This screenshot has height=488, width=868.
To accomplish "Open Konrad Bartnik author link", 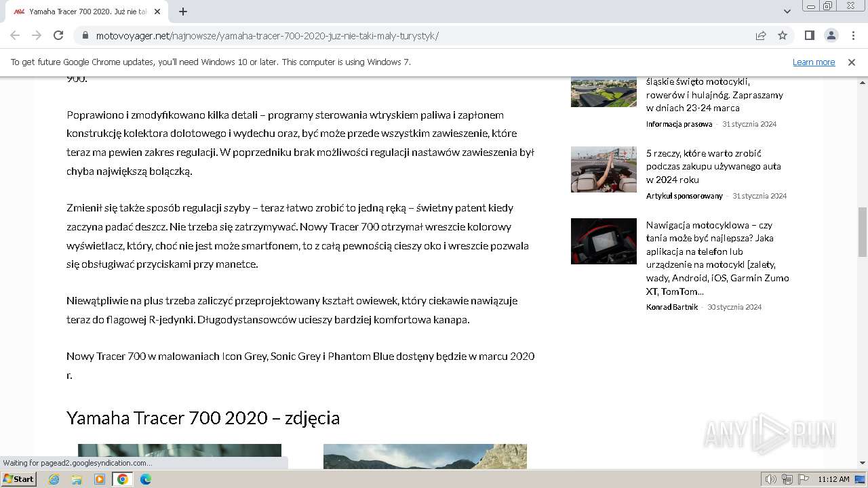I will [672, 307].
